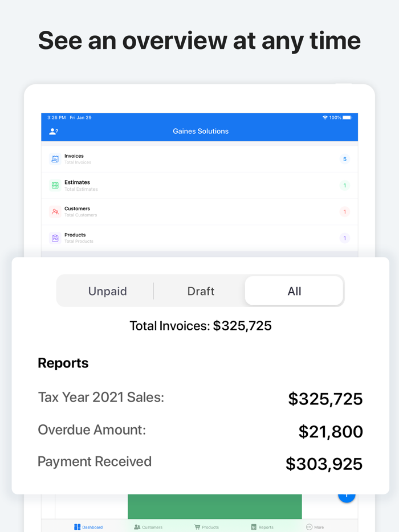Open the Invoices row label
The image size is (399, 532).
(x=74, y=155)
